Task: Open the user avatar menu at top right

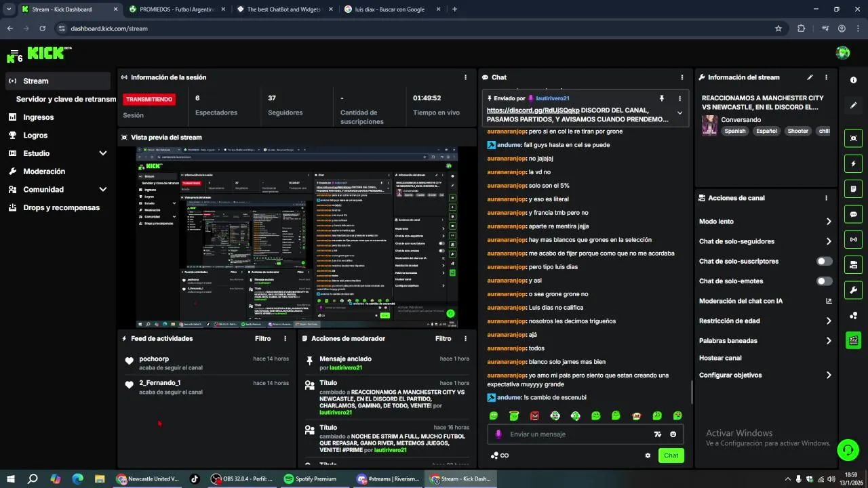Action: (843, 53)
